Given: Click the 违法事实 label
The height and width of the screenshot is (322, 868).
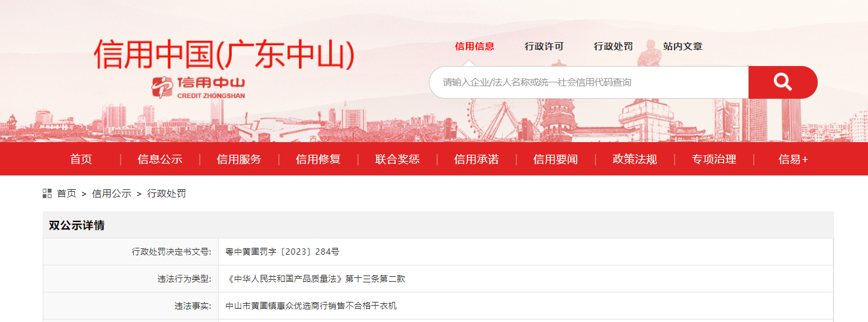Looking at the screenshot, I should (193, 306).
